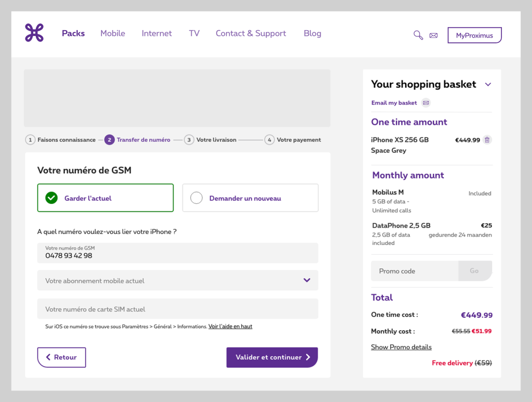This screenshot has width=532, height=402.
Task: Go to step 1 Faisons connaissance
Action: 60,139
